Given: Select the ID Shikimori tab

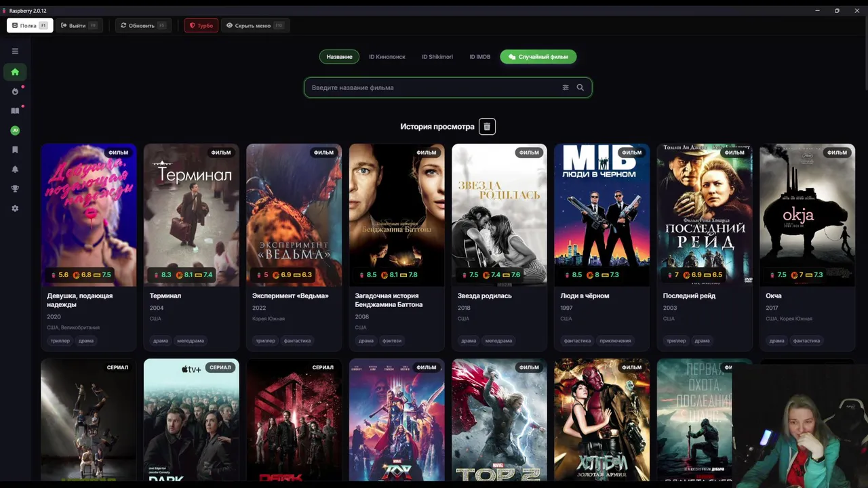Looking at the screenshot, I should point(437,57).
